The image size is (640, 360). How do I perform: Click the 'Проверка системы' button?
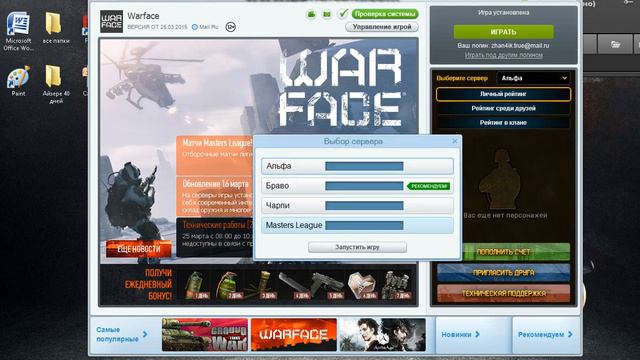click(385, 14)
